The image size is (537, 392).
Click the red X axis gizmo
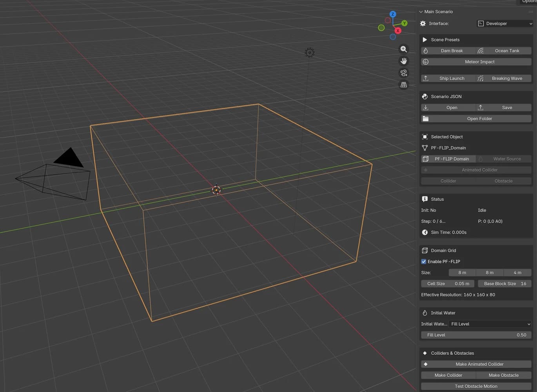click(398, 31)
